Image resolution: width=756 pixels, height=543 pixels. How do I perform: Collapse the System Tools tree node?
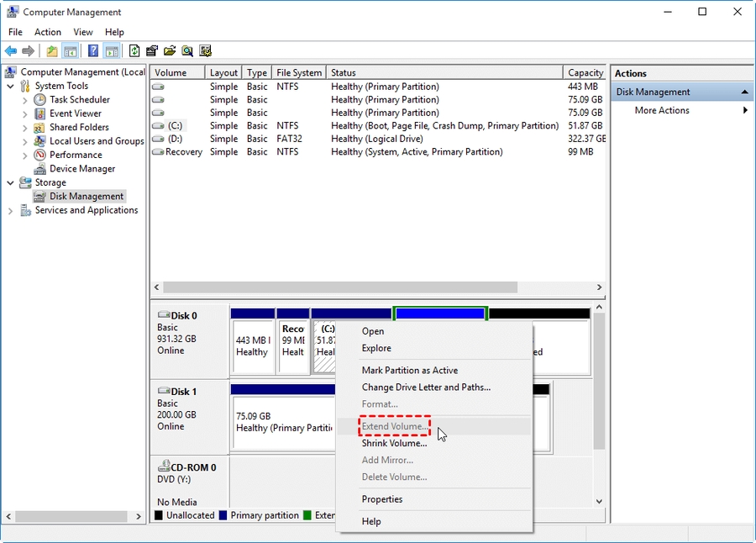point(11,85)
